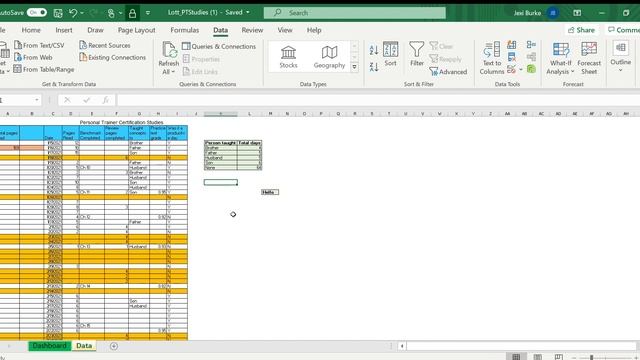Click the Flash Fill icon
Screen dimensions: 640x360
click(x=511, y=44)
